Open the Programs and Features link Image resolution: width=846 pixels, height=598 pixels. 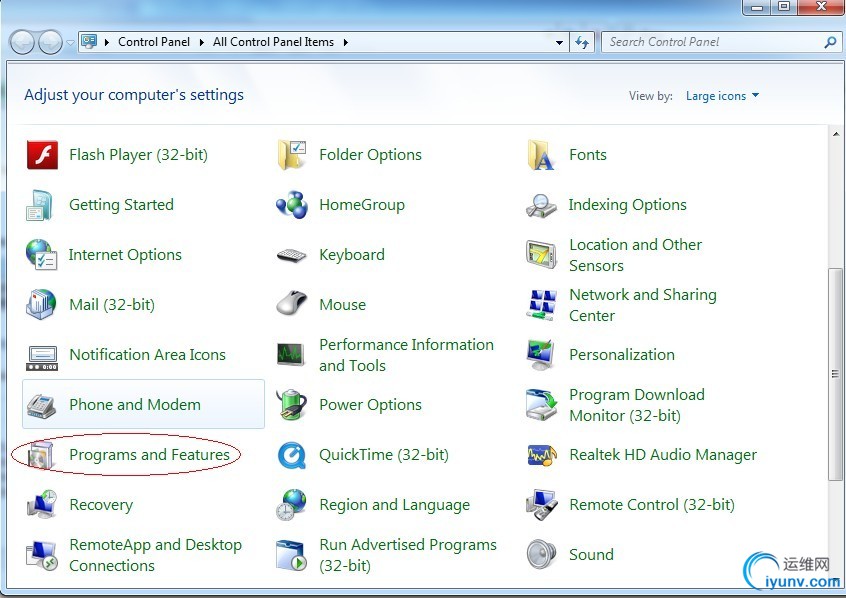tap(149, 455)
